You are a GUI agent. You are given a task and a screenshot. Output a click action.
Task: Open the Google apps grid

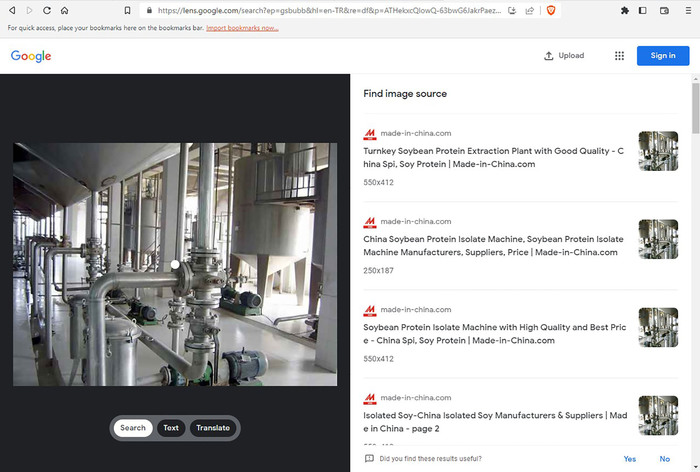pos(619,56)
